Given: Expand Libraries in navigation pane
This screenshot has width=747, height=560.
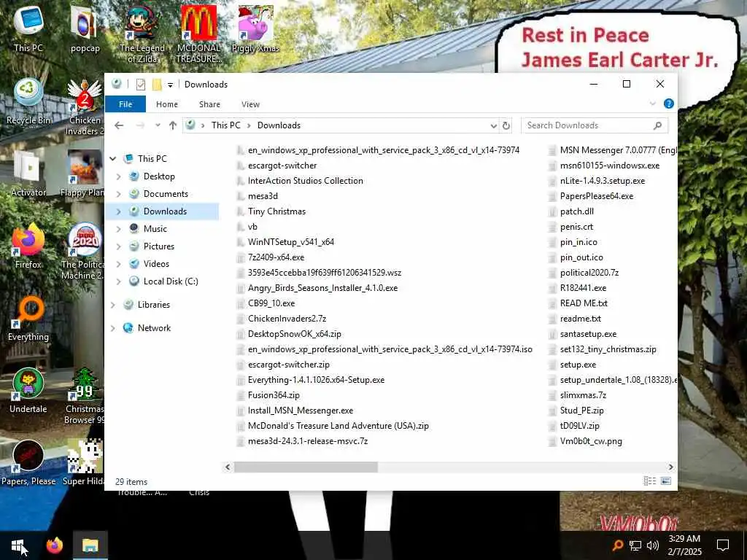Looking at the screenshot, I should (113, 305).
